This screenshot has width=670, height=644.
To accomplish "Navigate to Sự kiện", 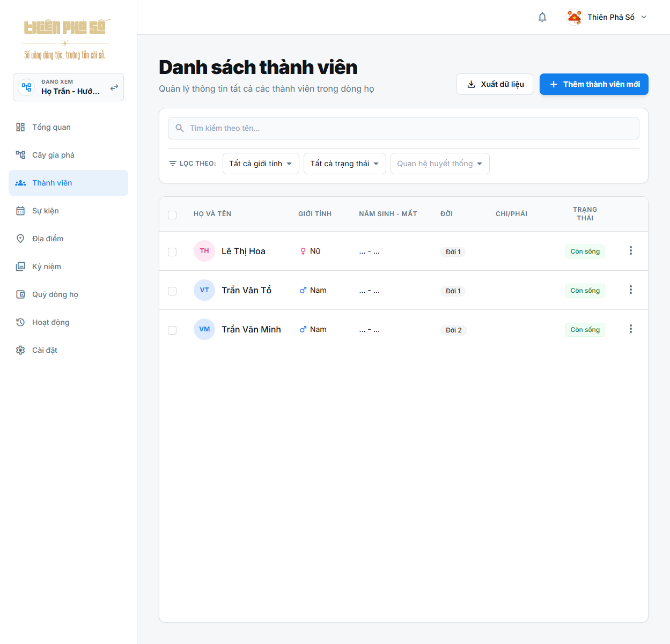I will [68, 211].
